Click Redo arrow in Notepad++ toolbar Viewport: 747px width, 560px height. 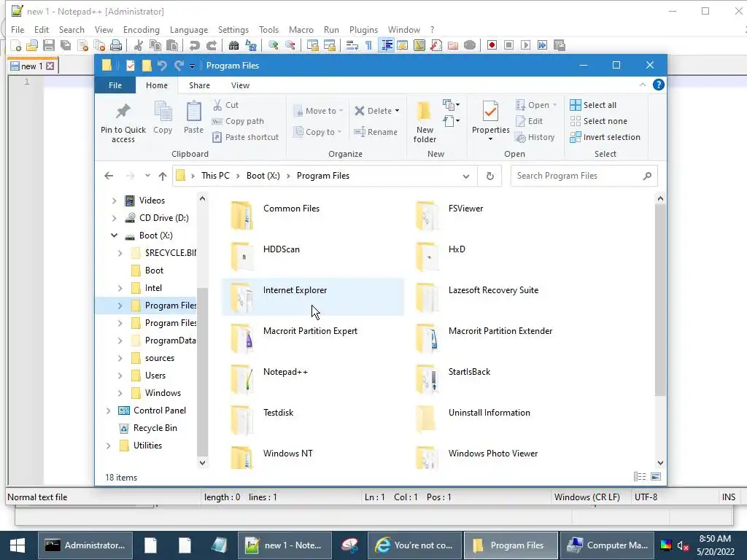click(212, 45)
